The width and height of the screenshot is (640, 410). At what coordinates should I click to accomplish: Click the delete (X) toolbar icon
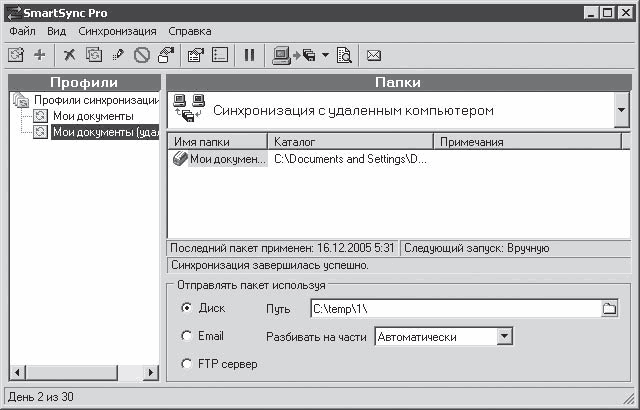[70, 55]
